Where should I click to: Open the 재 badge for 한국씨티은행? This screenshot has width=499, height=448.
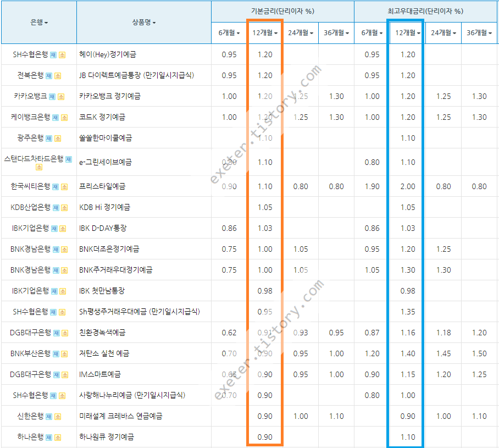point(56,187)
